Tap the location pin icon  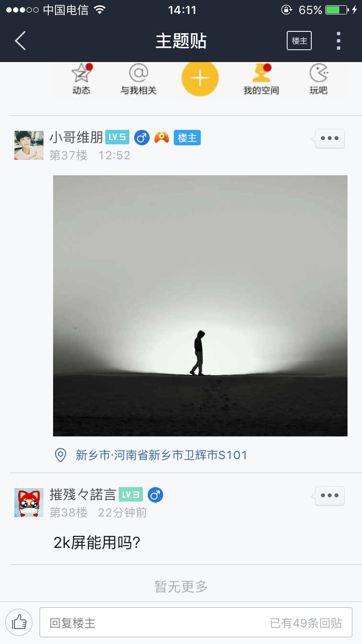(x=60, y=455)
